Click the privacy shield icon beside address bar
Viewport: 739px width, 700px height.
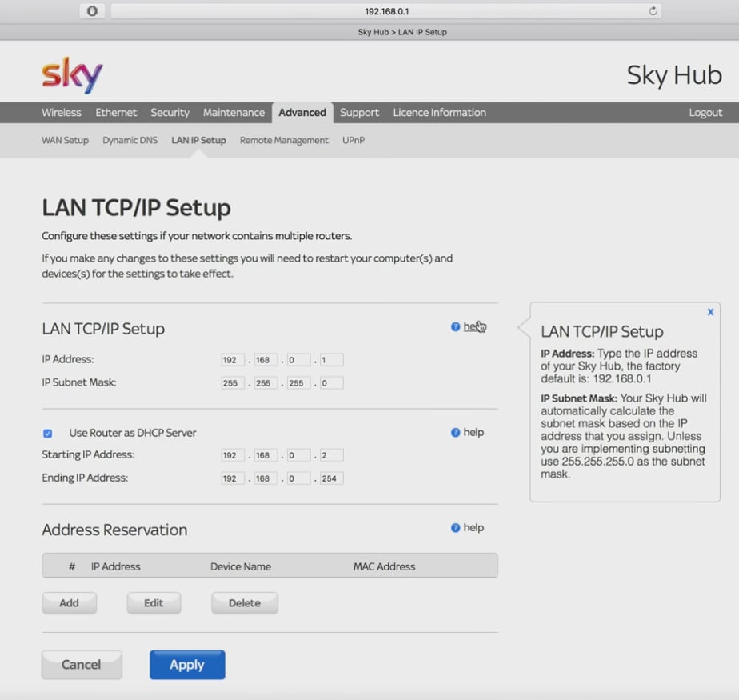pyautogui.click(x=93, y=11)
